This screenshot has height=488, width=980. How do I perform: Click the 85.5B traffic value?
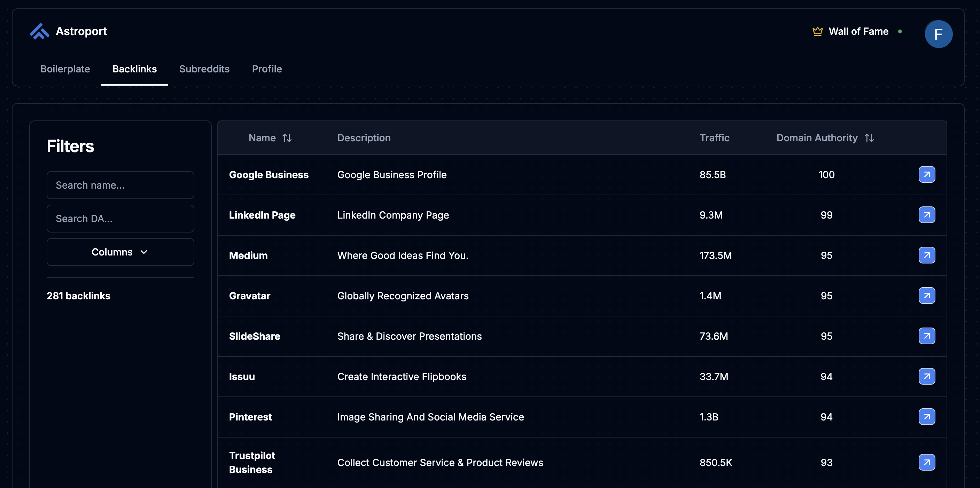pos(713,175)
